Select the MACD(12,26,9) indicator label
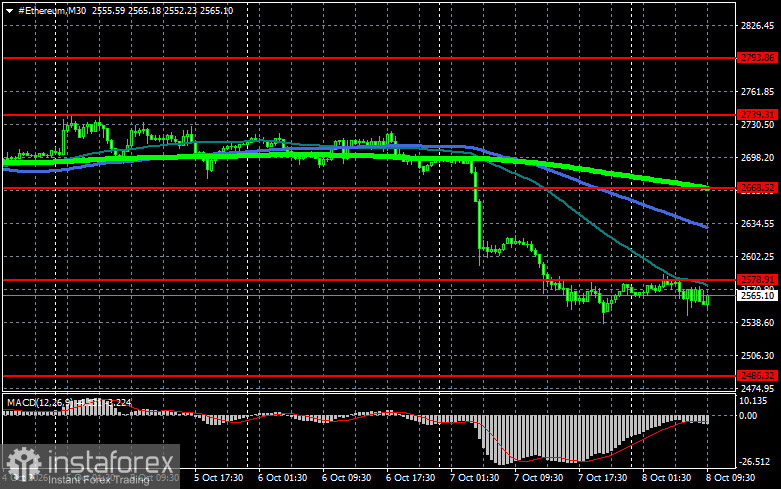Viewport: 781px width, 489px height. click(x=39, y=402)
